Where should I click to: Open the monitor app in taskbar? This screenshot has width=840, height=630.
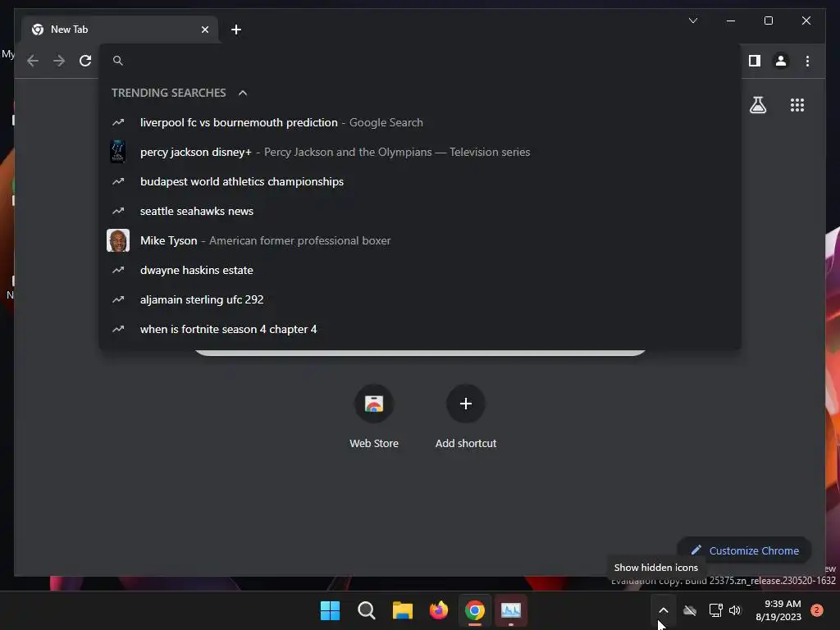pyautogui.click(x=510, y=610)
